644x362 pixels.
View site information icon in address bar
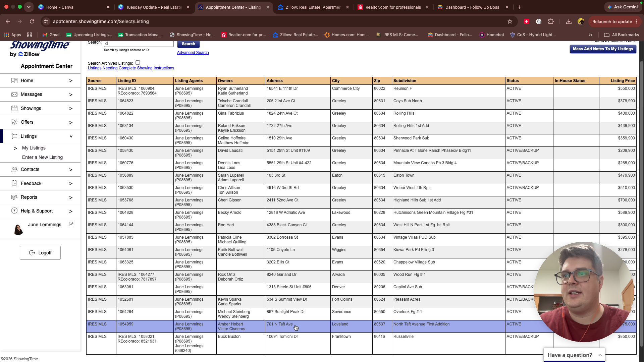point(46,21)
